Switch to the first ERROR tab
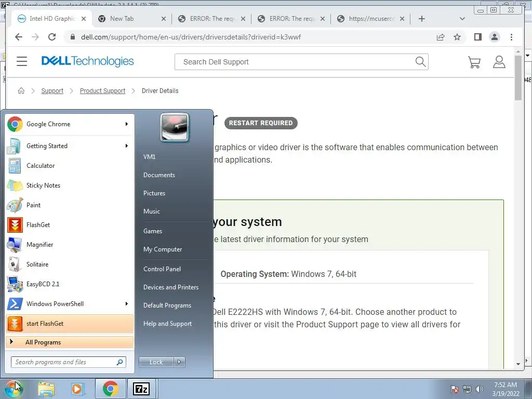532x399 pixels. [212, 19]
